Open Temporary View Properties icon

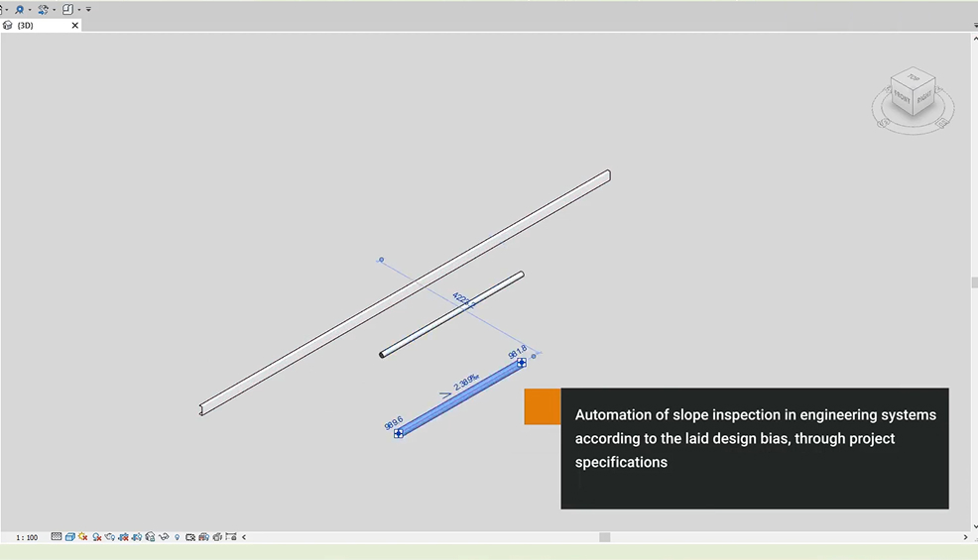pyautogui.click(x=190, y=537)
